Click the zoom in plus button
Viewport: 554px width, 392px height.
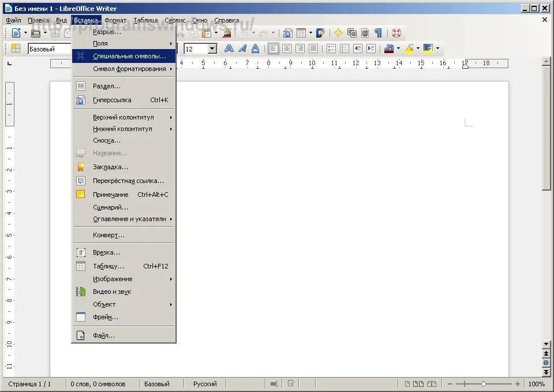click(518, 384)
